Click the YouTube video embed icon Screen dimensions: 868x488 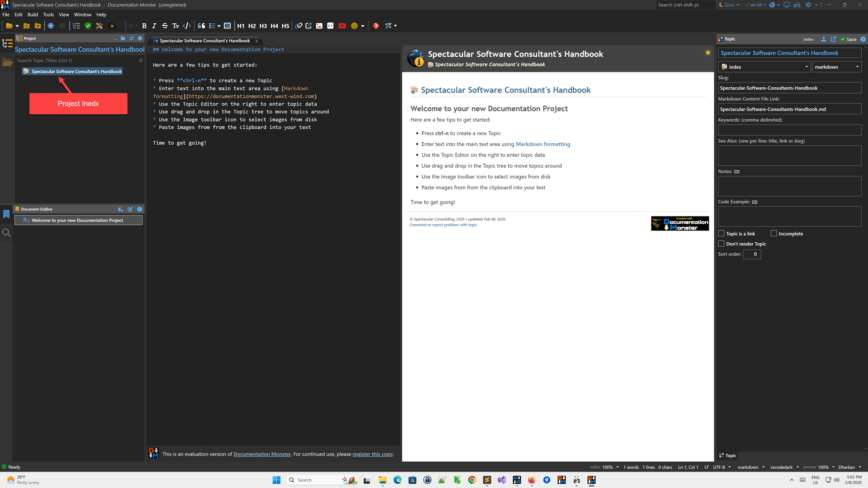342,26
